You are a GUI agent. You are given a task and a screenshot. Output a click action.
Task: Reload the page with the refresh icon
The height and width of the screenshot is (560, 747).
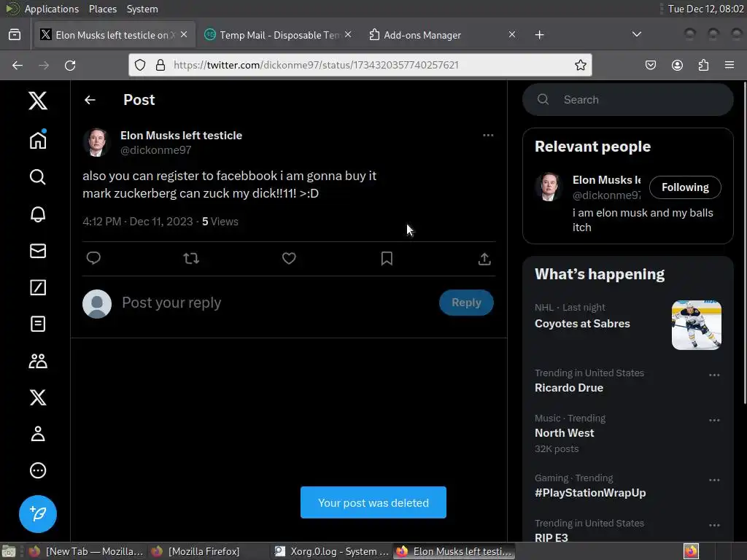[x=70, y=65]
